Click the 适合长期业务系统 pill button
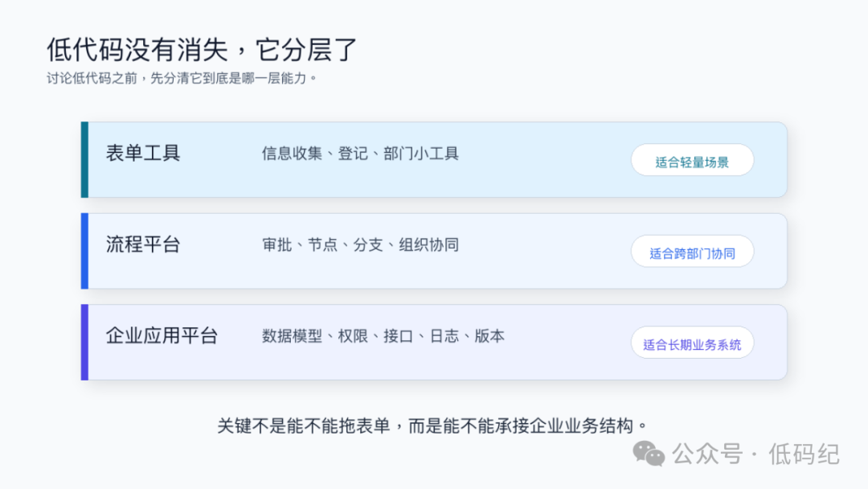 [692, 343]
